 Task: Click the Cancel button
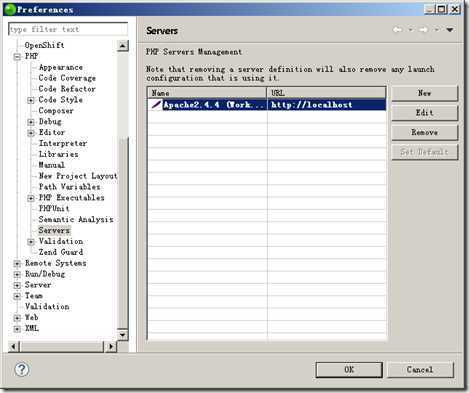point(420,370)
